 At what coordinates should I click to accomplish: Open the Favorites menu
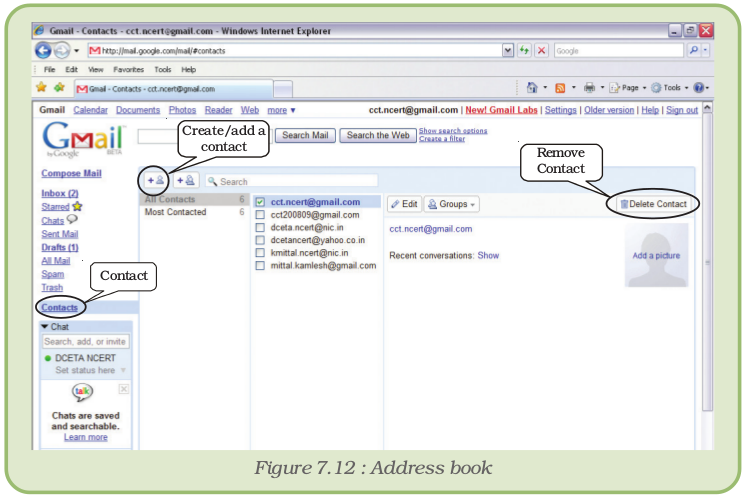[x=128, y=70]
